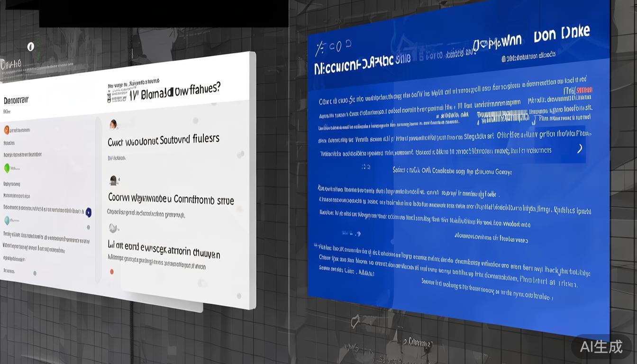Expand the right chevron on blue panel
The image size is (637, 364).
tap(579, 149)
